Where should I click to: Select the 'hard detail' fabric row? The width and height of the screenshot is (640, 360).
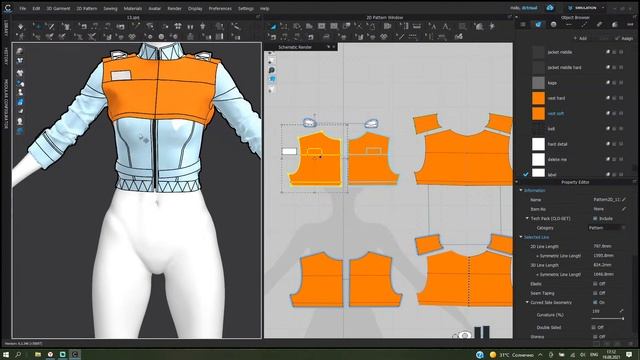coord(578,144)
